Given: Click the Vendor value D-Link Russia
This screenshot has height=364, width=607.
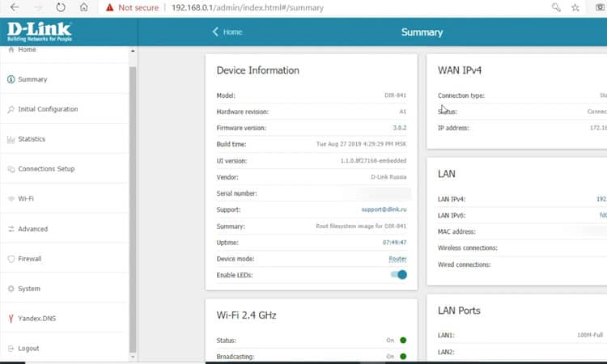Looking at the screenshot, I should [388, 177].
